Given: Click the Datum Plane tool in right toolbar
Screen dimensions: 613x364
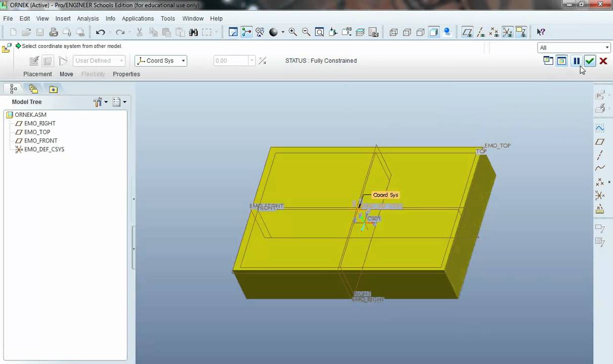Looking at the screenshot, I should pos(600,142).
